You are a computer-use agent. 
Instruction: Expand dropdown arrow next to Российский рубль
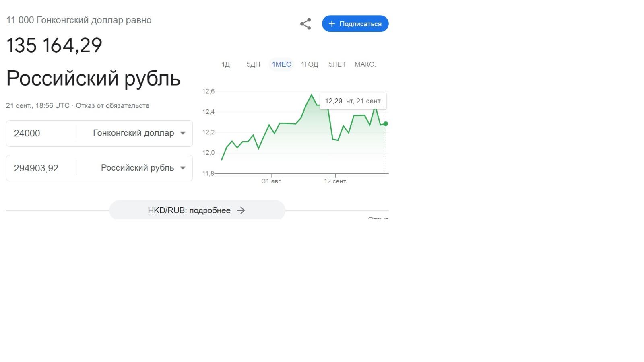pyautogui.click(x=183, y=168)
